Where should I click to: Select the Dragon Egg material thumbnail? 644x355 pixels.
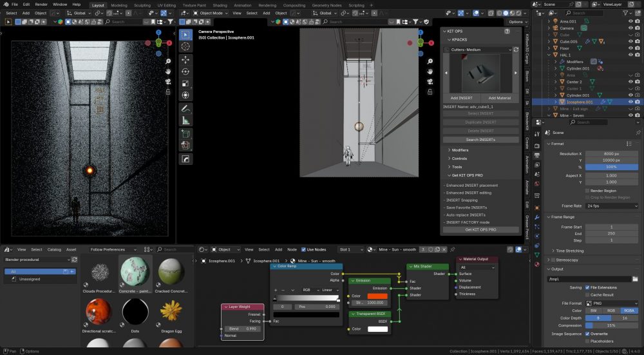click(x=171, y=311)
